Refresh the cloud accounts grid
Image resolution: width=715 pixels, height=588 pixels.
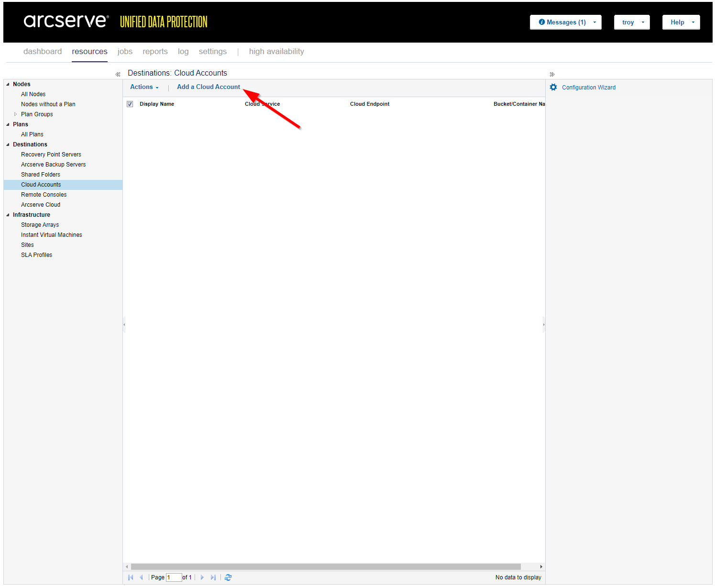pos(228,577)
